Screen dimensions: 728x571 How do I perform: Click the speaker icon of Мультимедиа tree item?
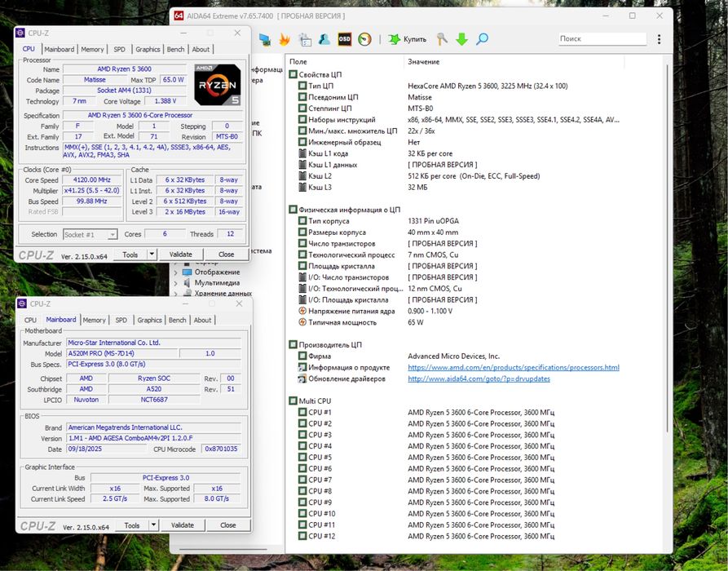tap(188, 282)
